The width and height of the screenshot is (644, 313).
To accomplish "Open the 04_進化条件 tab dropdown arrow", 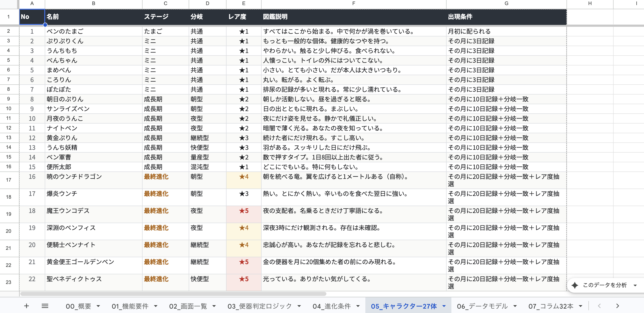I will [x=358, y=306].
